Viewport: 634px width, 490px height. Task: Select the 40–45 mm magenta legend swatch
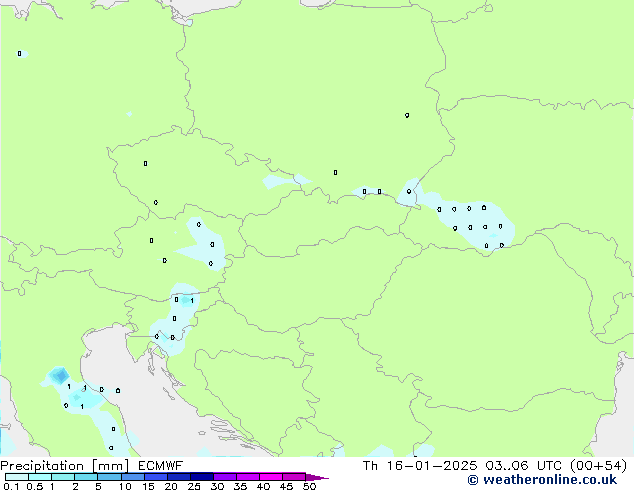(271, 477)
